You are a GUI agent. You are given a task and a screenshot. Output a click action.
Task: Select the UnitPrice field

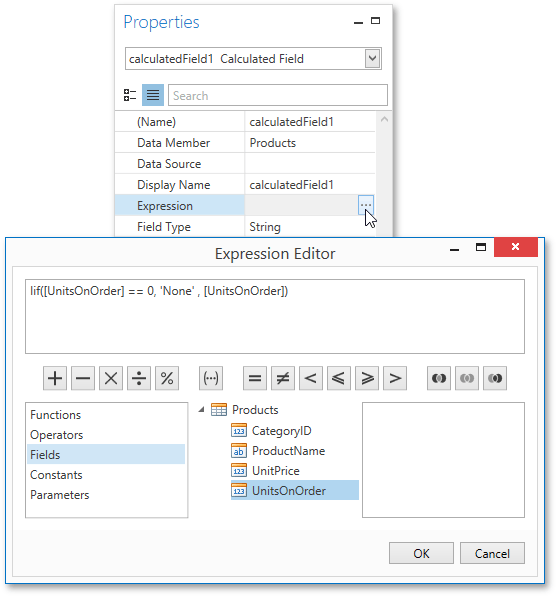point(276,471)
